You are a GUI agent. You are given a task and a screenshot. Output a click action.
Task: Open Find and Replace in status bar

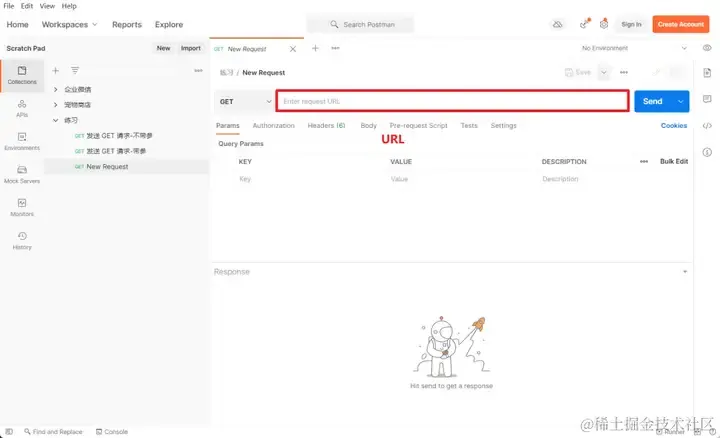(x=53, y=432)
